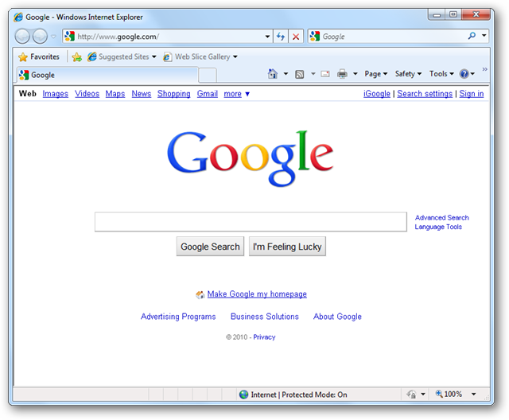Click the Refresh button beside address bar
This screenshot has width=509, height=420.
281,37
